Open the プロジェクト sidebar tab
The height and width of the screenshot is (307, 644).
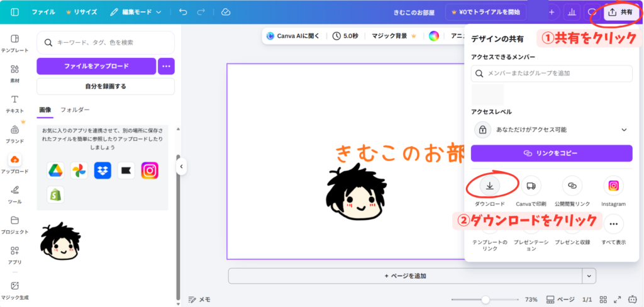pos(15,225)
